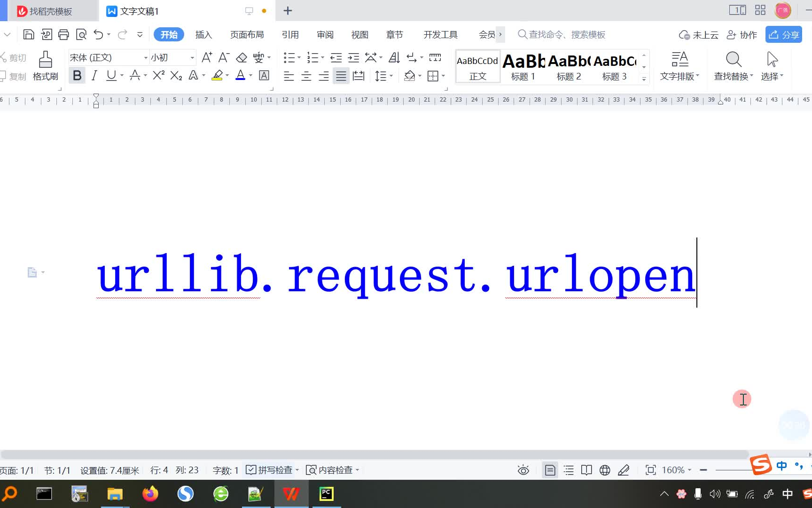Apply the 正文 body style

click(477, 66)
